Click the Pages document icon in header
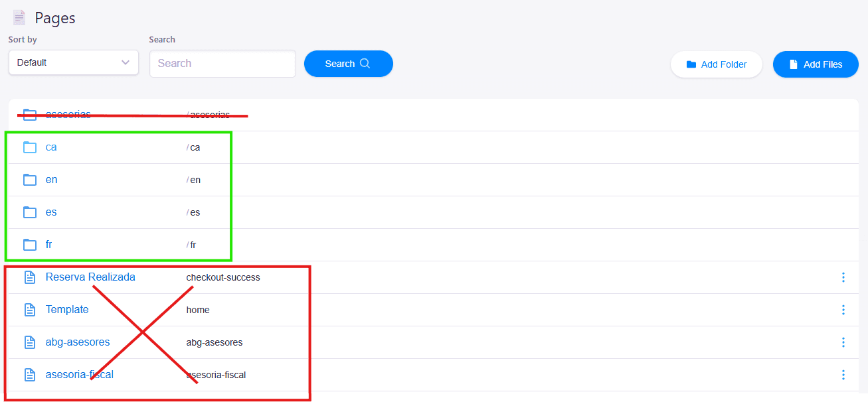The image size is (868, 402). point(19,18)
